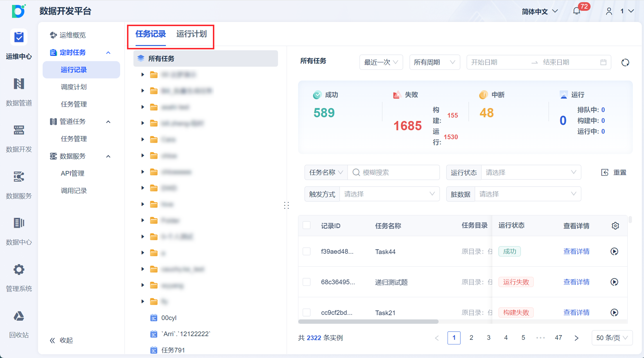Click the run icon for Task44 row
Screen dimensions: 644x358
pyautogui.click(x=614, y=251)
